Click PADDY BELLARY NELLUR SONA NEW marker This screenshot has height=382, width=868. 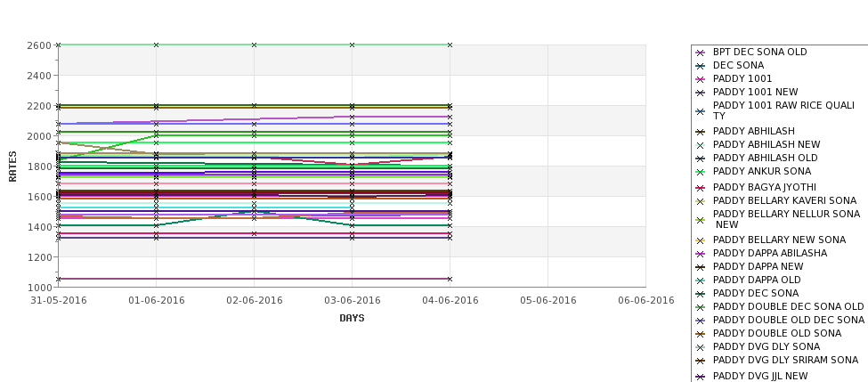tap(701, 220)
